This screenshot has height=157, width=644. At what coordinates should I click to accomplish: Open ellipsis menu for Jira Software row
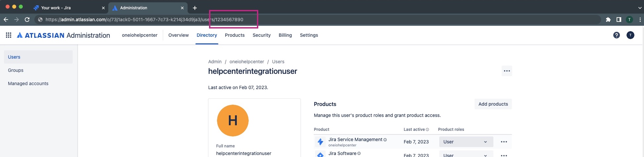[x=504, y=155]
